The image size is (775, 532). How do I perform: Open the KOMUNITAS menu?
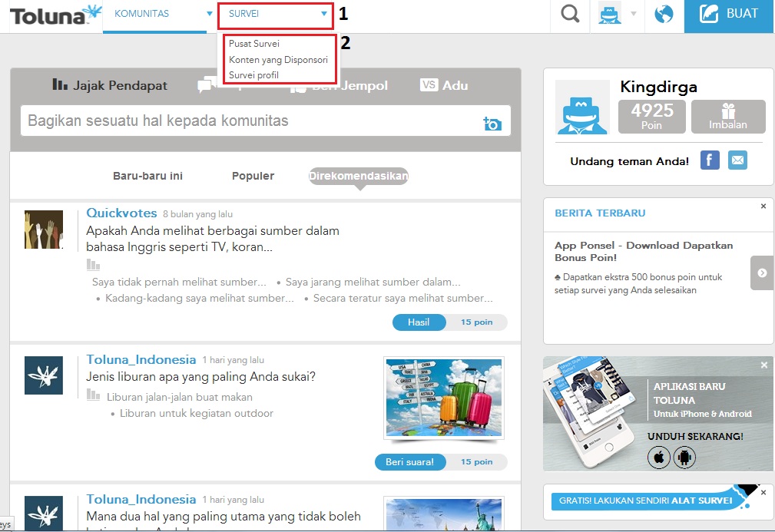(142, 14)
